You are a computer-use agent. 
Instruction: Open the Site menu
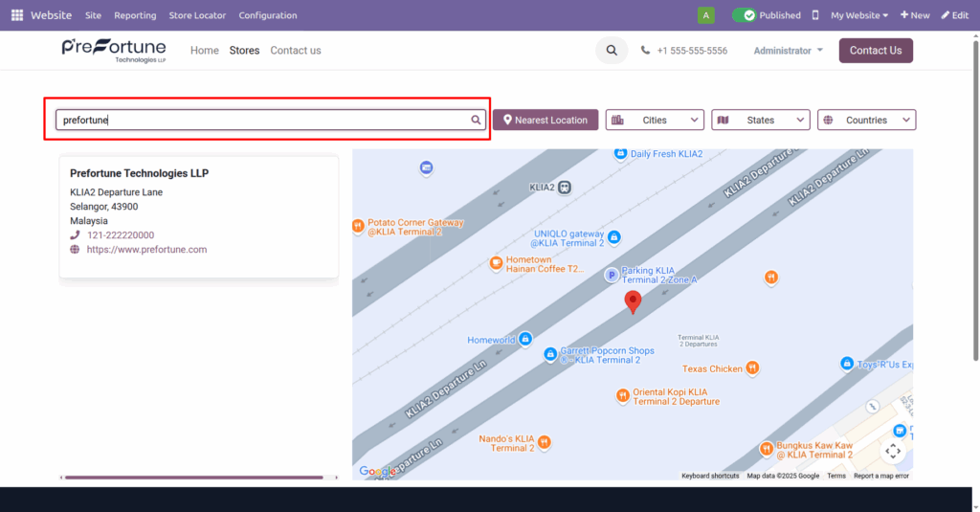pyautogui.click(x=93, y=15)
